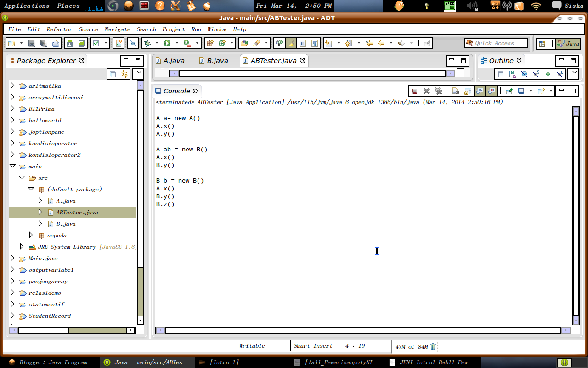This screenshot has width=588, height=368.
Task: Toggle Pin Console in the Console toolbar
Action: (509, 91)
